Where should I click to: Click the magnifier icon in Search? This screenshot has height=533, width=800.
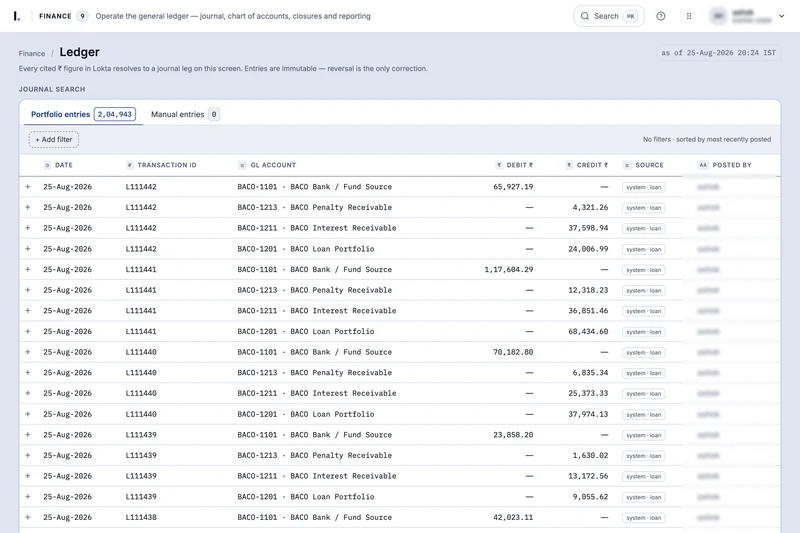click(585, 16)
